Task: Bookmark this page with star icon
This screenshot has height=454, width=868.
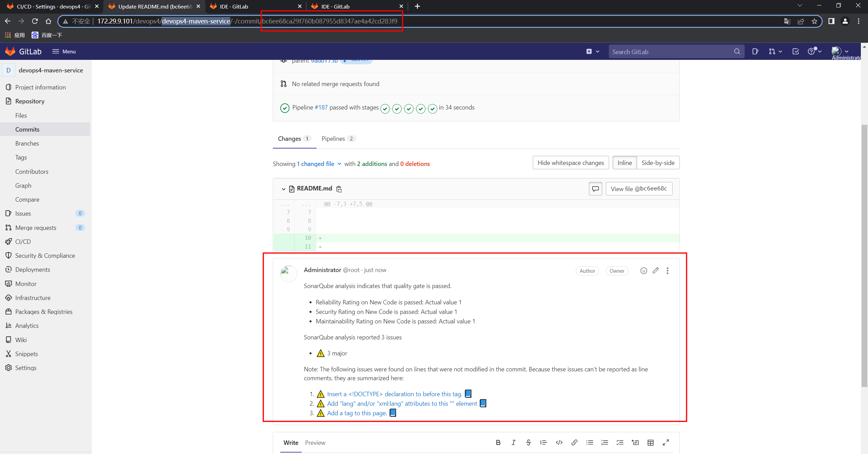Action: 814,21
